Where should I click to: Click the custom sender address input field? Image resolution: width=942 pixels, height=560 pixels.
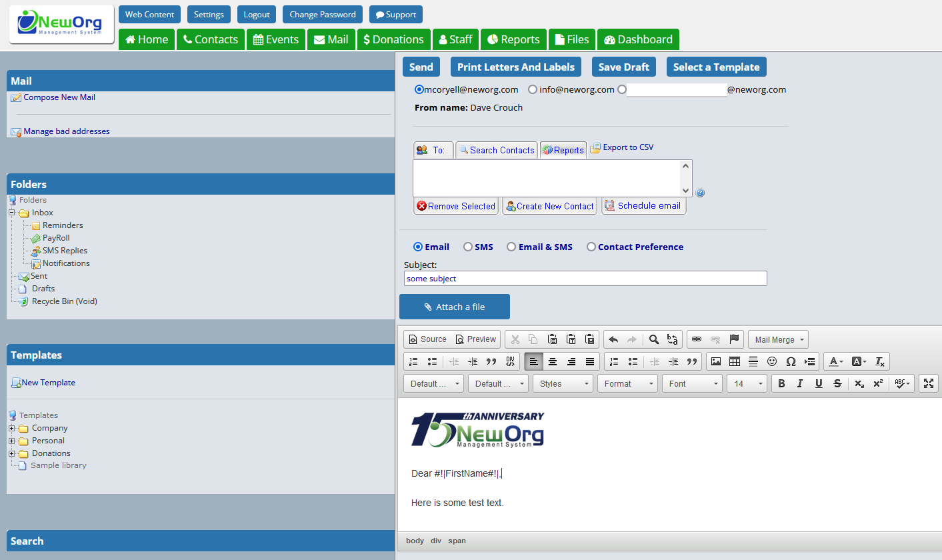677,89
